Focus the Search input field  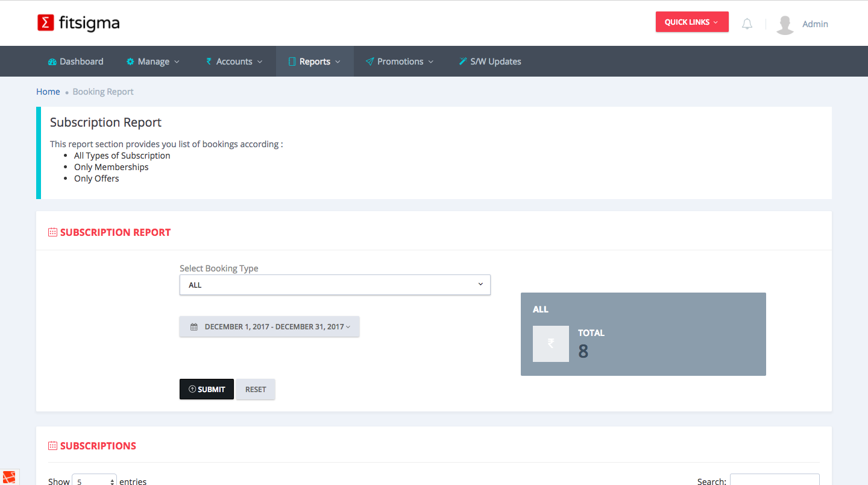(x=774, y=480)
